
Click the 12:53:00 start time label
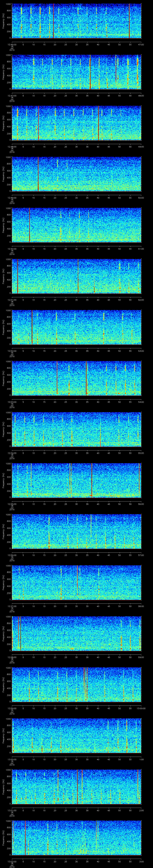[12, 402]
